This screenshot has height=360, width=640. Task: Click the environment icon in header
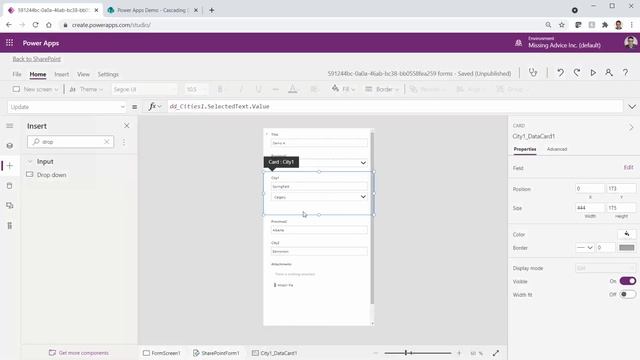pos(518,42)
